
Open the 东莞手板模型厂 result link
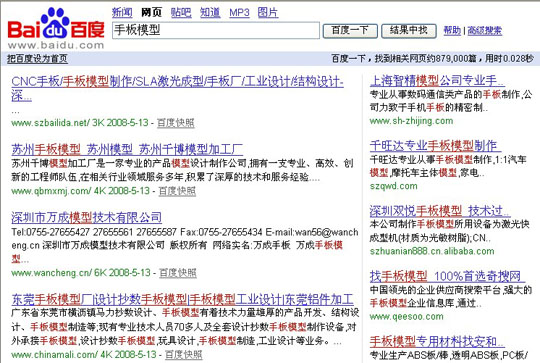point(182,299)
